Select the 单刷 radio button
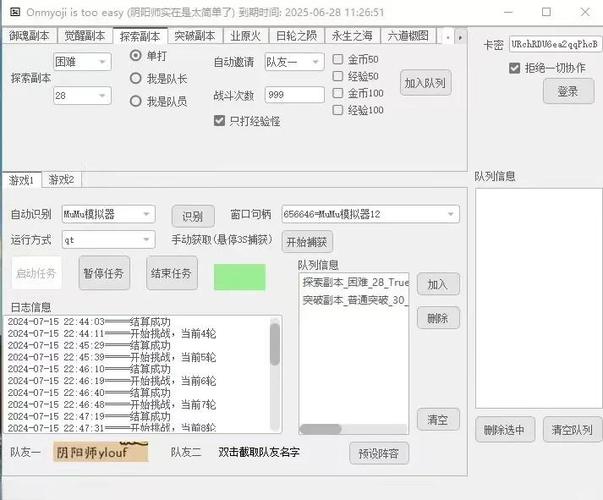603x500 pixels. tap(136, 55)
